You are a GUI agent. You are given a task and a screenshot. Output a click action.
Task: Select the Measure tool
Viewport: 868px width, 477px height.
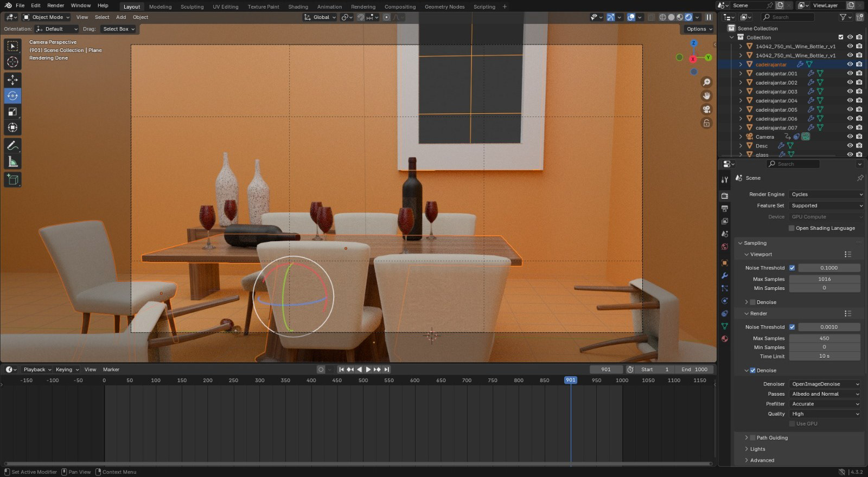tap(12, 162)
